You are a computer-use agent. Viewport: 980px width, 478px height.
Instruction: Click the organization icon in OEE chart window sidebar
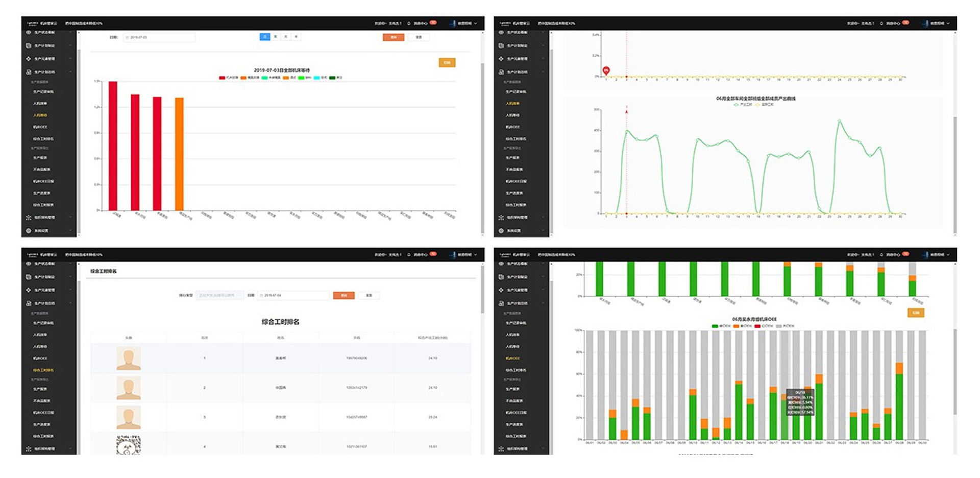(x=501, y=449)
